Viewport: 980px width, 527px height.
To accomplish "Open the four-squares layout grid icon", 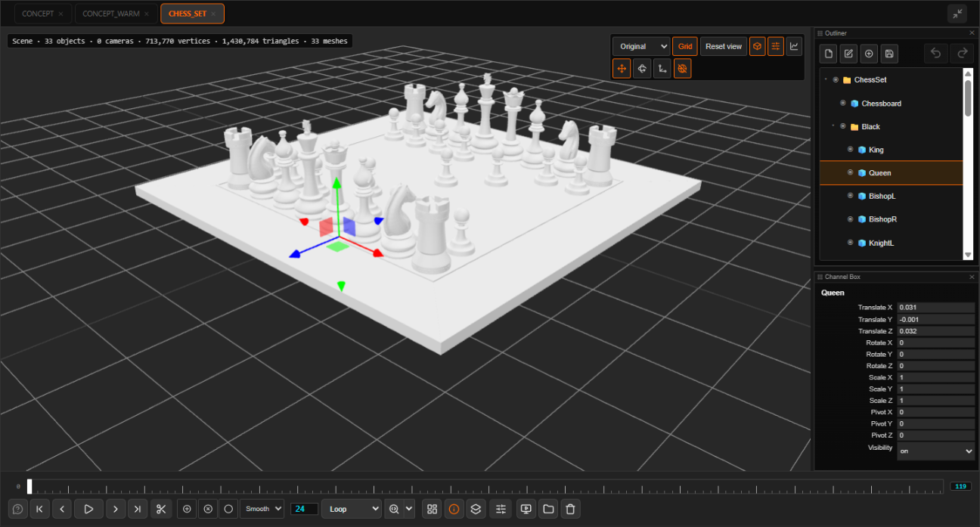I will click(x=432, y=509).
